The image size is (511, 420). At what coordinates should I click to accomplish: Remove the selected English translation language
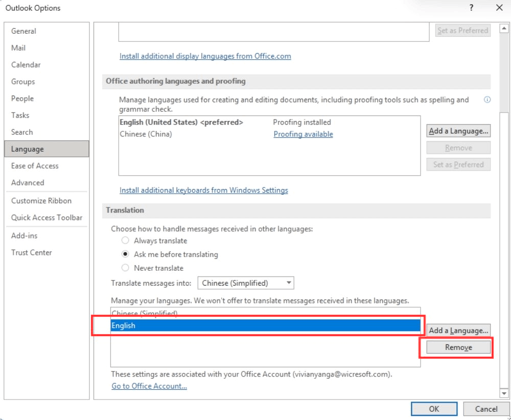click(458, 347)
